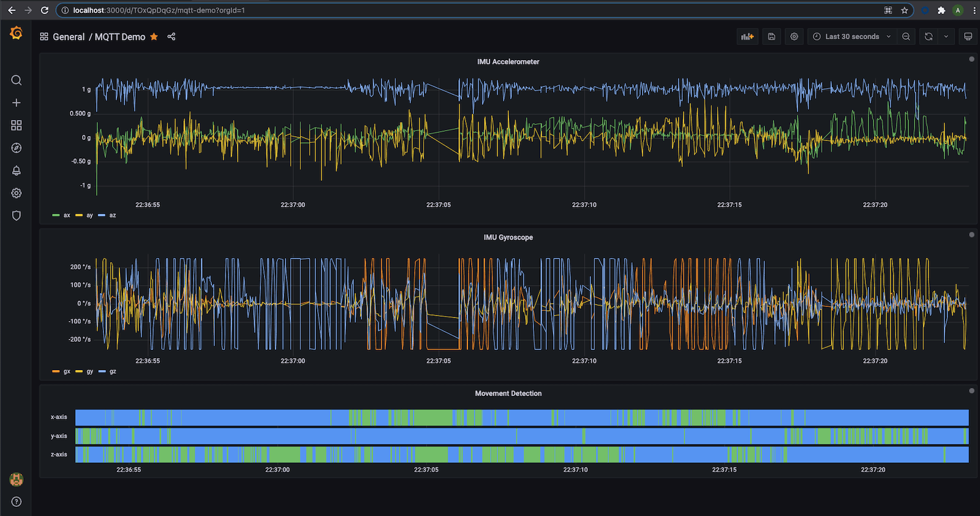The height and width of the screenshot is (516, 980).
Task: Open the Alerting bell icon
Action: point(17,171)
